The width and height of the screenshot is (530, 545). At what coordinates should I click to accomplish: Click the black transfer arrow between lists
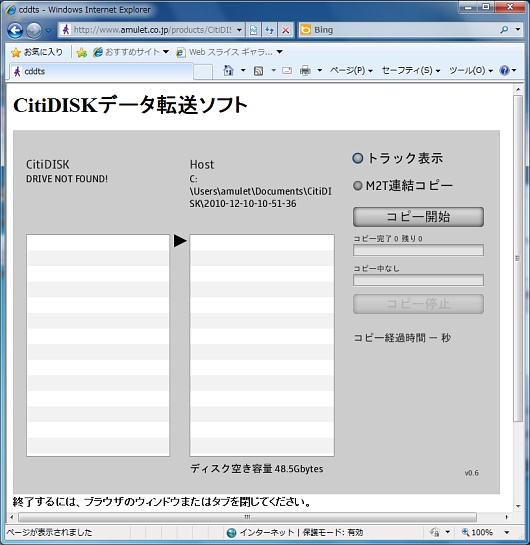(x=180, y=241)
